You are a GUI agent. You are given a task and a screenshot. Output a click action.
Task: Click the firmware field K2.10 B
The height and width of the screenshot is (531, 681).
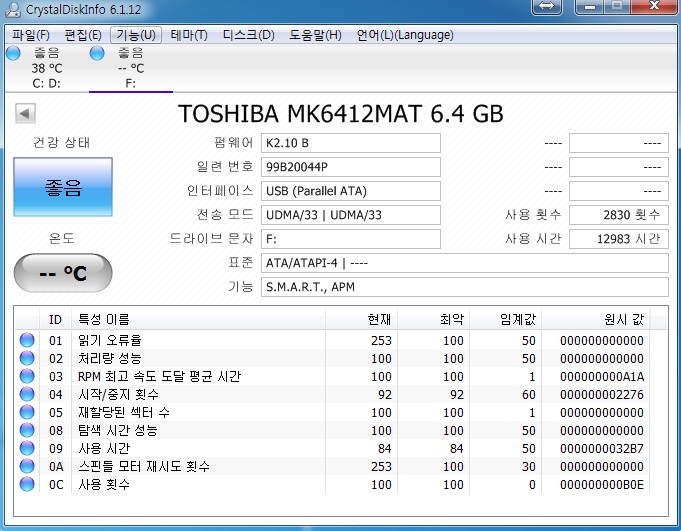tap(350, 143)
